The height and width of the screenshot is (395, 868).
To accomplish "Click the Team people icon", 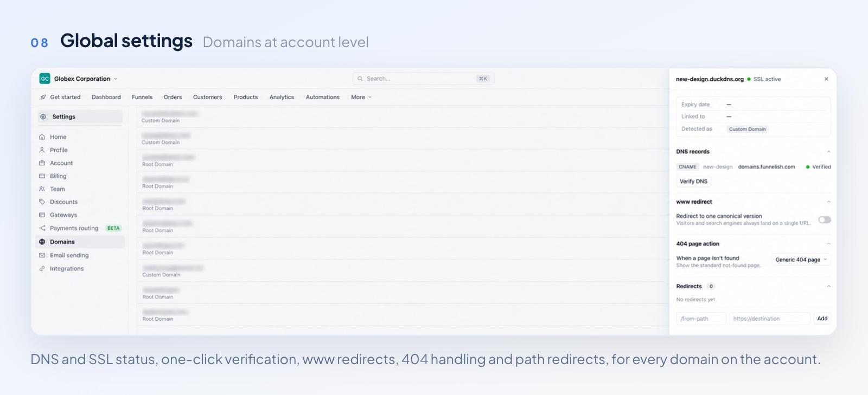I will [x=42, y=189].
